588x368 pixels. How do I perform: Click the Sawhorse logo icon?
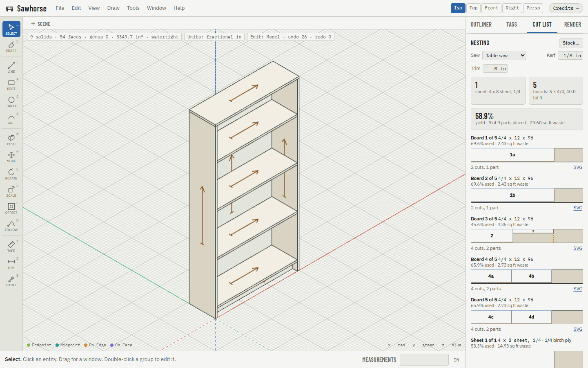click(x=9, y=9)
